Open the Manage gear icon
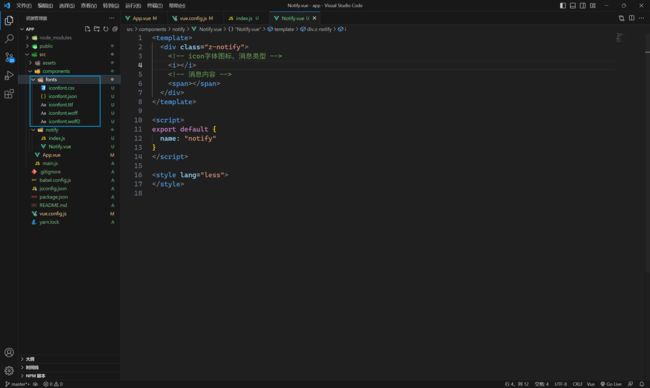Image resolution: width=650 pixels, height=388 pixels. (x=9, y=371)
